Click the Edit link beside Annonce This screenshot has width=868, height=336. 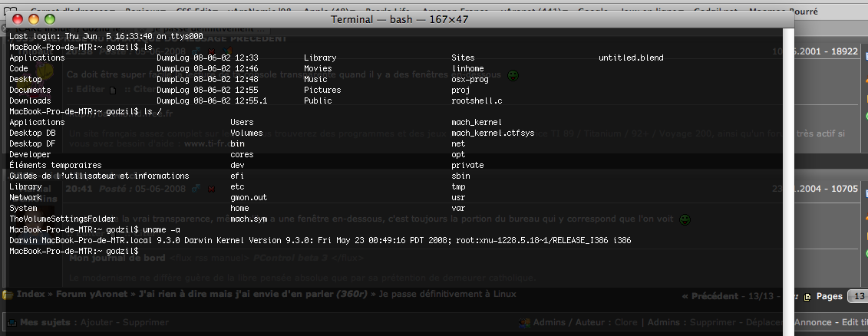[853, 323]
